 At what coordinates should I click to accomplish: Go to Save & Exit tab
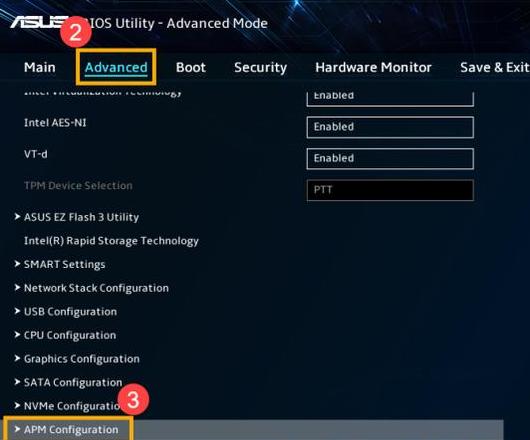[x=495, y=67]
